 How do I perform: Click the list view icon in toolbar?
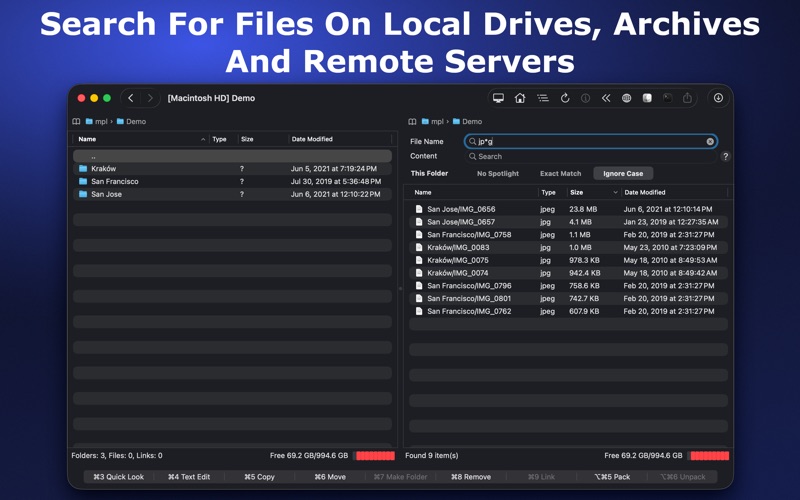pos(543,98)
